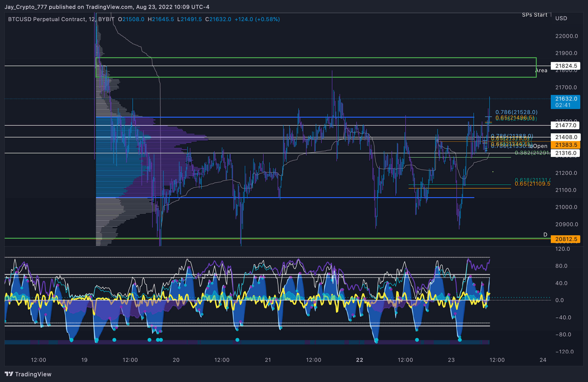Click the Area label of green box
This screenshot has height=382, width=588.
541,70
